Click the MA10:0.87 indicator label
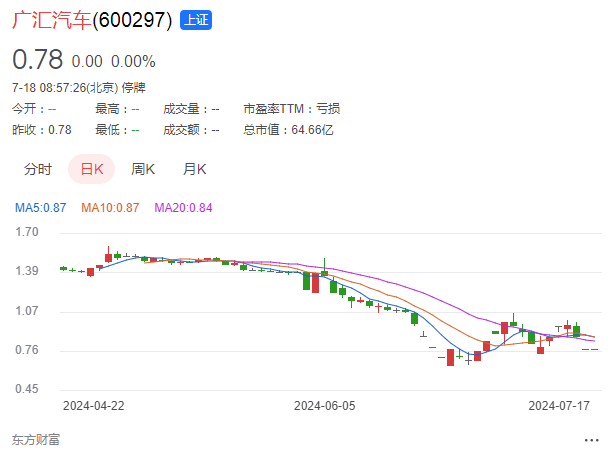 [110, 207]
